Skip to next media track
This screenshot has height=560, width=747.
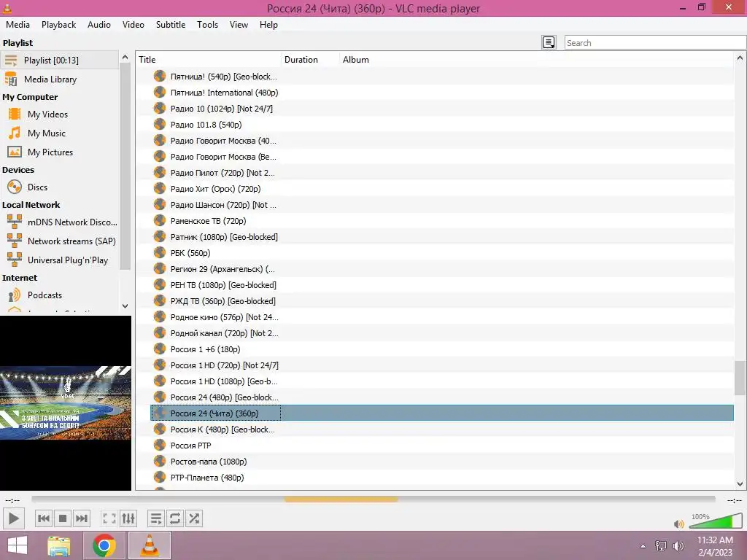pyautogui.click(x=82, y=518)
